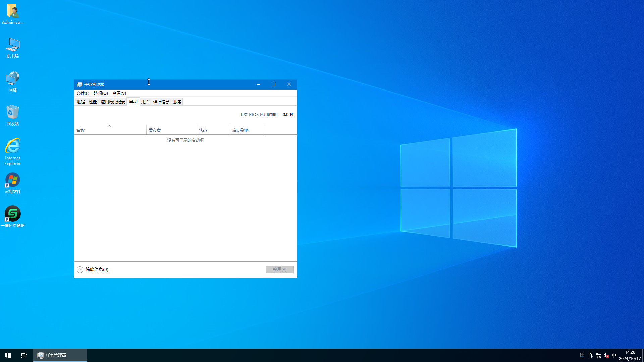Viewport: 644px width, 362px height.
Task: Close the Task Manager window
Action: [x=289, y=85]
